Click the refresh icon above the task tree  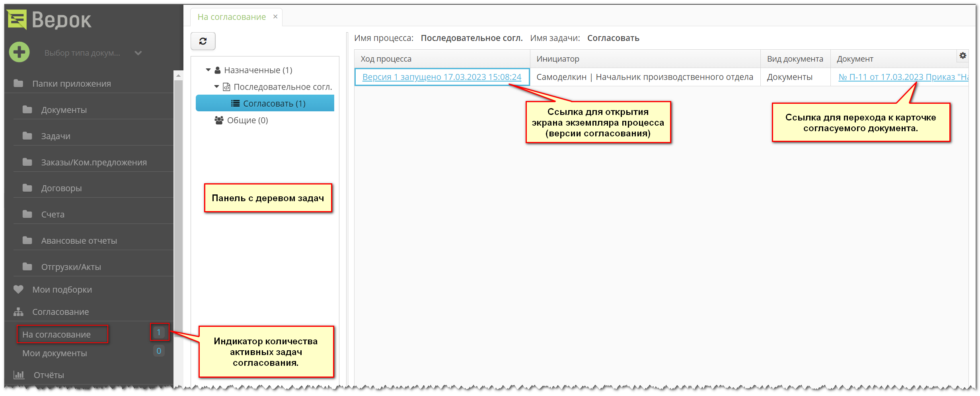[203, 41]
